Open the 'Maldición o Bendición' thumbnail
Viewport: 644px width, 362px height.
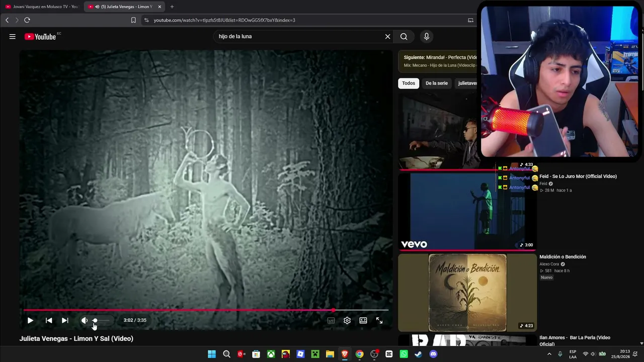pyautogui.click(x=467, y=293)
